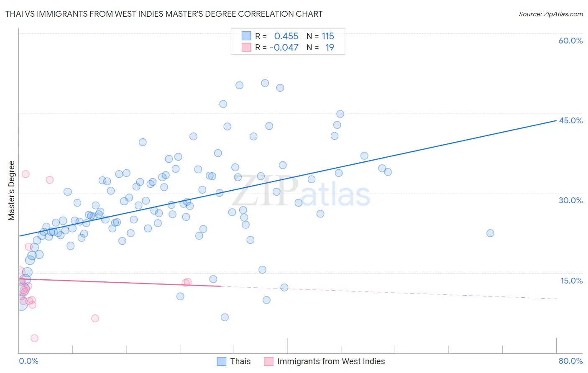
Task: Click the blue R = 0.455 legend box
Action: coord(246,36)
